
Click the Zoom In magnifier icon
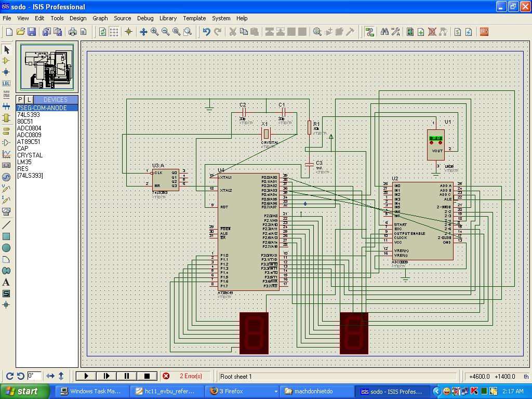pos(154,32)
